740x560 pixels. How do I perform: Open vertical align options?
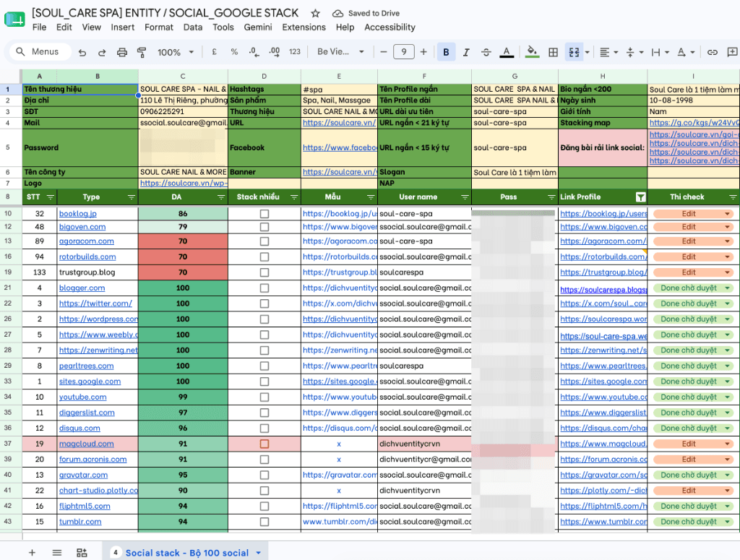pyautogui.click(x=634, y=52)
